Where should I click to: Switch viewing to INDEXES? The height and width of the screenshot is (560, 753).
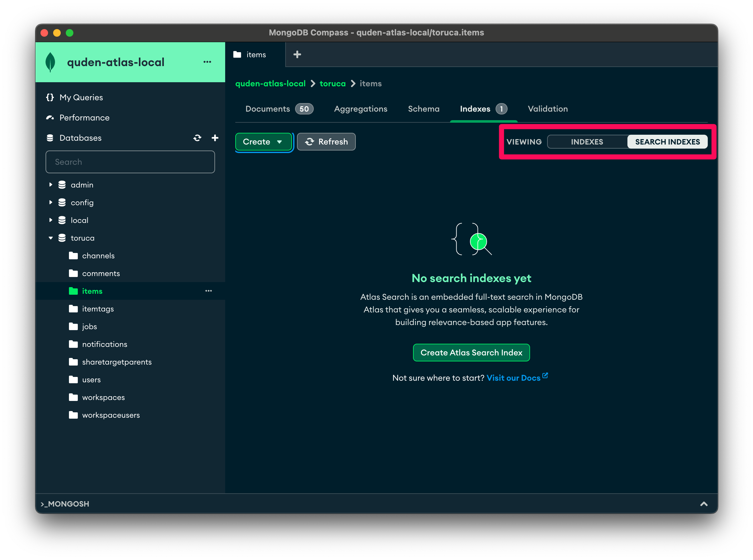[x=587, y=142]
